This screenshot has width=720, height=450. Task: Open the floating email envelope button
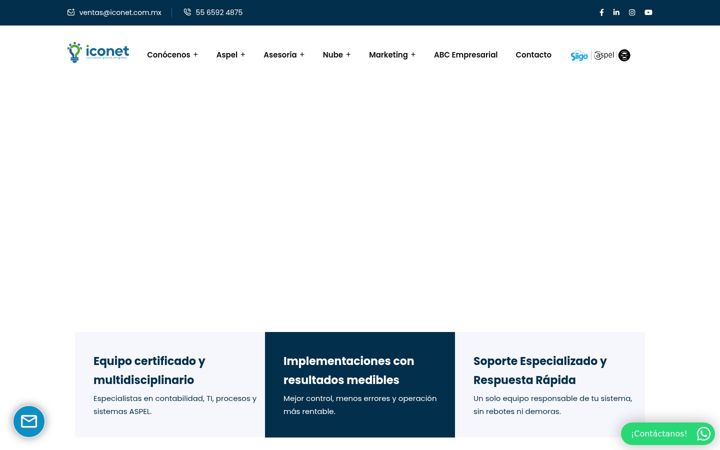pyautogui.click(x=29, y=421)
